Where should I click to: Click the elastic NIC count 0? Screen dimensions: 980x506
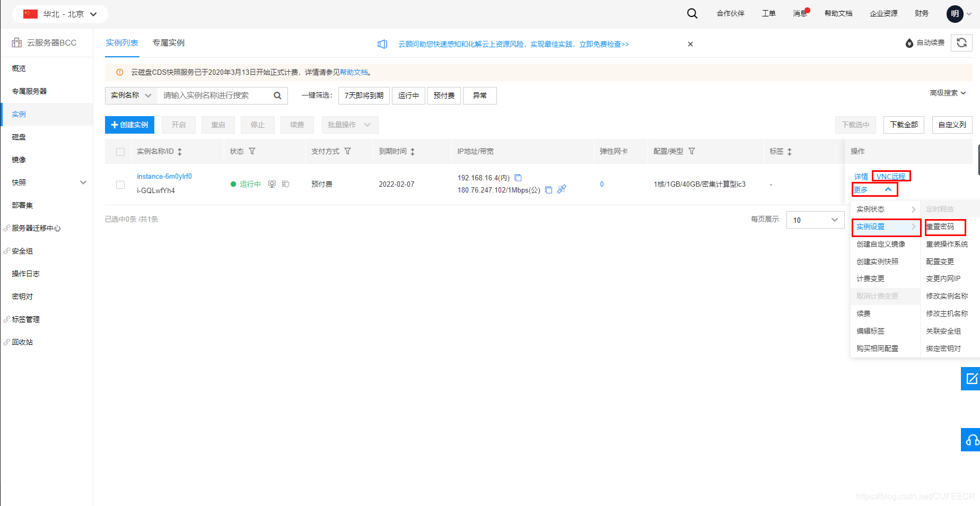click(602, 185)
